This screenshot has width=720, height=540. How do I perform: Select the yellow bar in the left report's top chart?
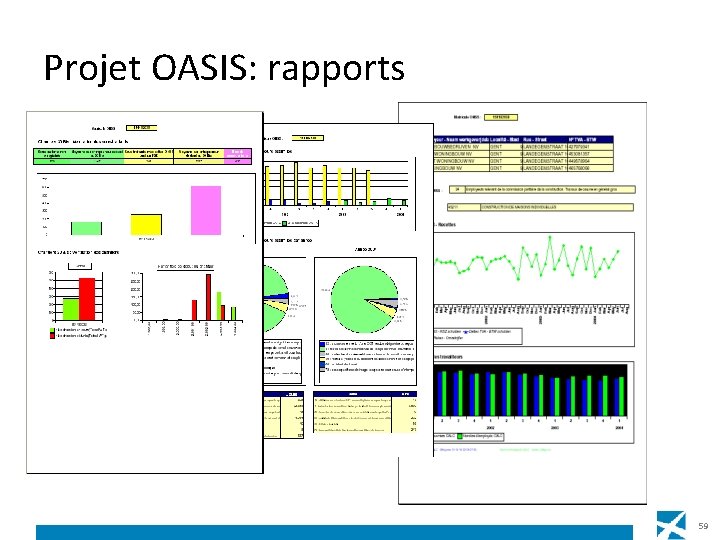tap(146, 225)
